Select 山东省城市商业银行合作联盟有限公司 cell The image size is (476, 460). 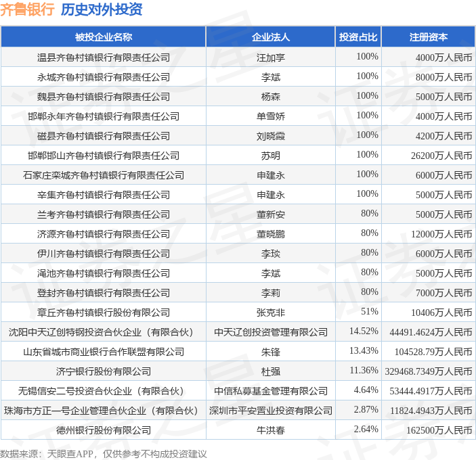point(103,352)
